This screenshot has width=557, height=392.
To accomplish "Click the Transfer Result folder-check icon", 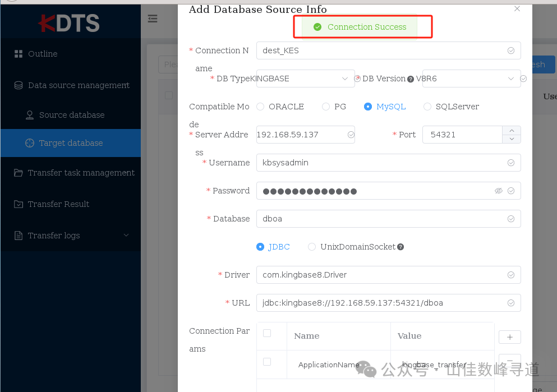I will (18, 204).
